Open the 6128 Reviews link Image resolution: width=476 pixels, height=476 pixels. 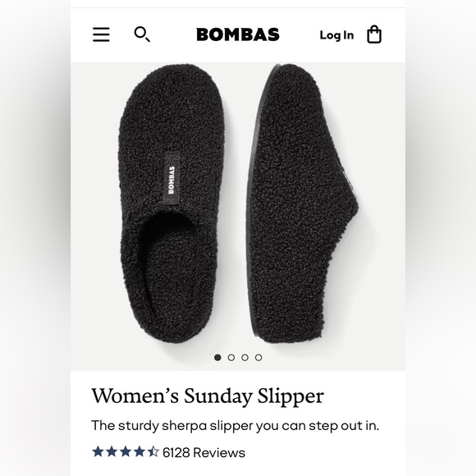tap(204, 452)
